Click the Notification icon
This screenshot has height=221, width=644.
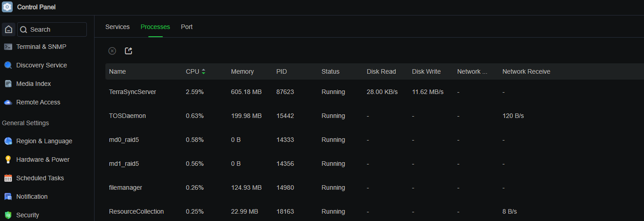click(x=8, y=197)
